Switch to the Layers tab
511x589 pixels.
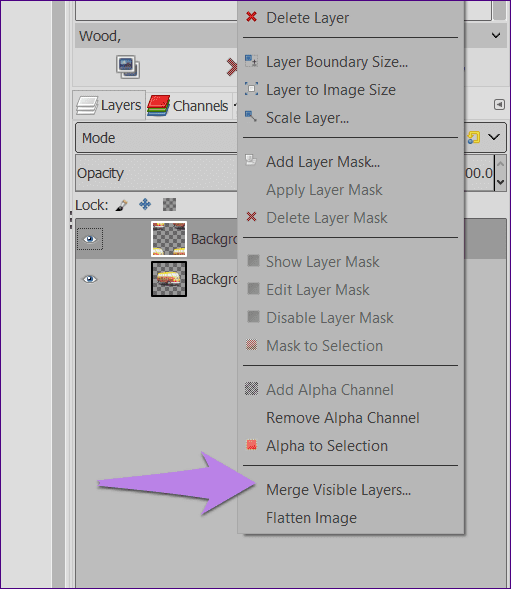click(109, 105)
